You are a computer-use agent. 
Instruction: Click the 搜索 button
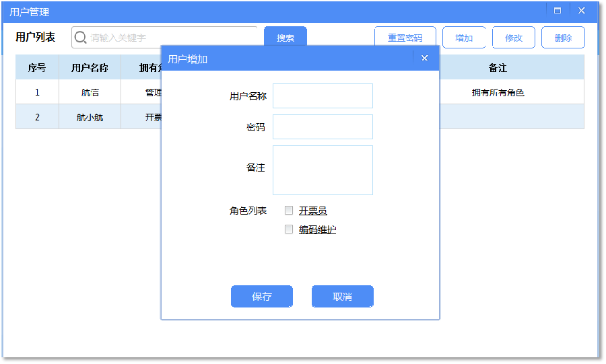coord(285,38)
